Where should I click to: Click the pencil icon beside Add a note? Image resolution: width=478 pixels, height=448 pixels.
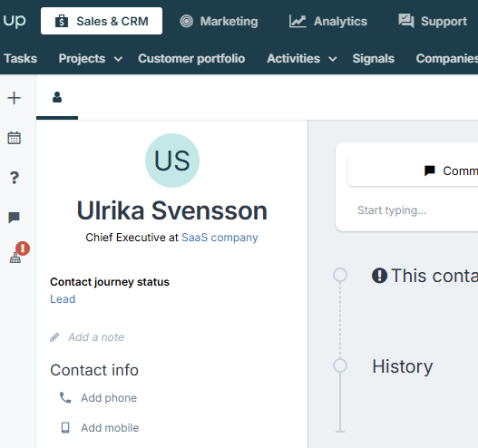(54, 337)
